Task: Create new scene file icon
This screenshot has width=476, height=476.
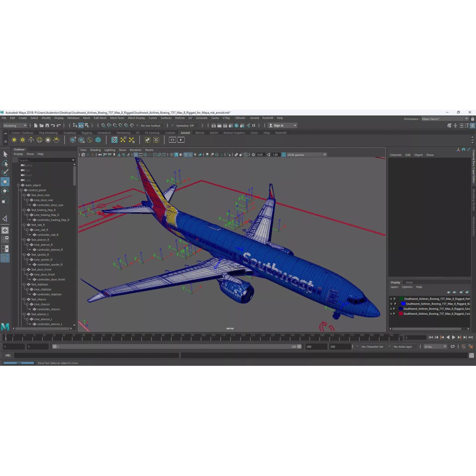Action: (x=36, y=125)
